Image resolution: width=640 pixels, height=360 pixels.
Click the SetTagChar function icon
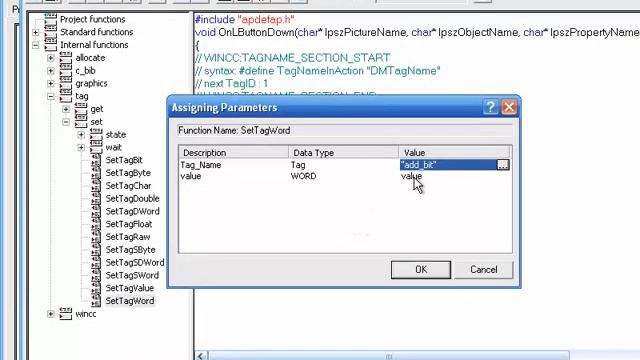[96, 186]
